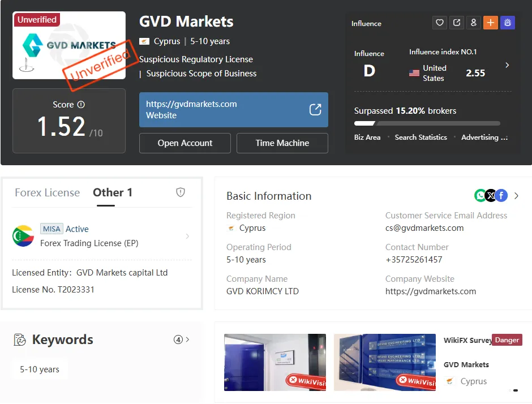Click the blue bug report icon

(x=508, y=23)
